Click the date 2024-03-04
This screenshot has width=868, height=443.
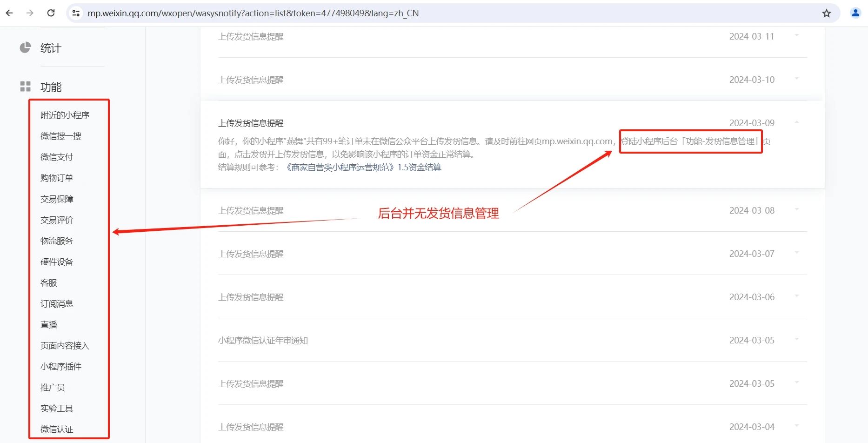pos(752,427)
